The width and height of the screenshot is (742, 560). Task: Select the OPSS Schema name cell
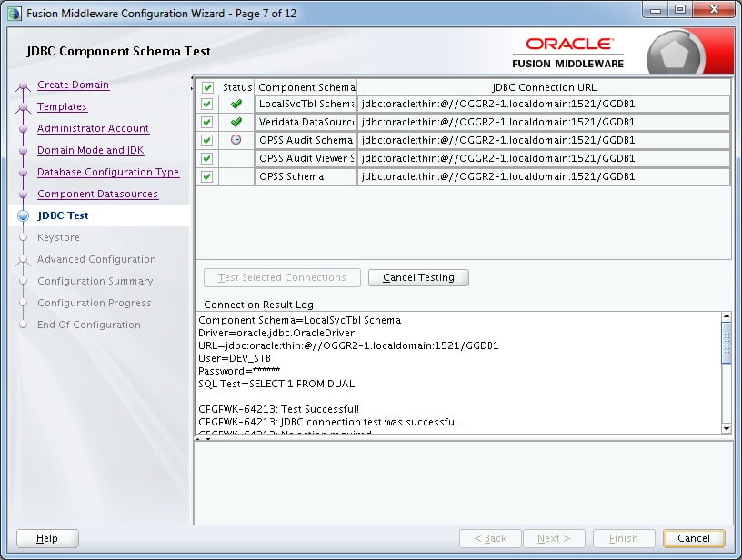pos(306,176)
